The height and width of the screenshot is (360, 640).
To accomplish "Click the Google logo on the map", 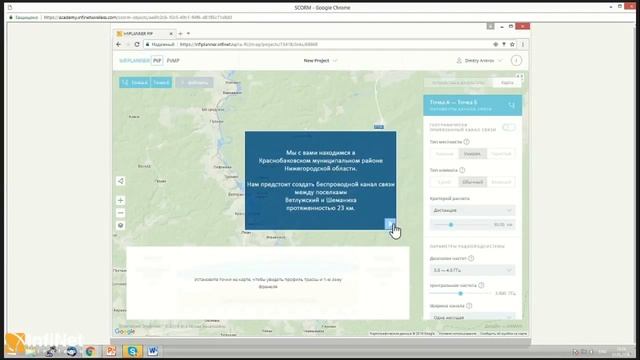I will (x=125, y=331).
